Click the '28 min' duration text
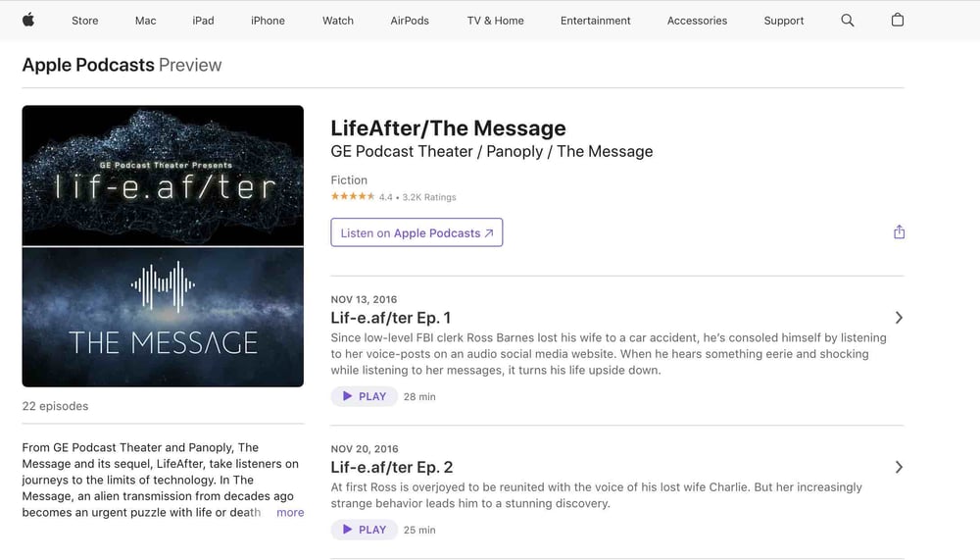The height and width of the screenshot is (560, 980). 419,396
